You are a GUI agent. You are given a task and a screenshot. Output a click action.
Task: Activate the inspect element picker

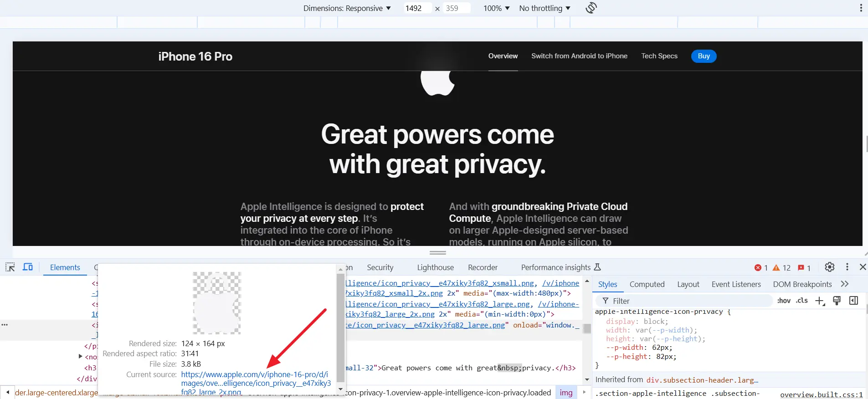(x=10, y=267)
